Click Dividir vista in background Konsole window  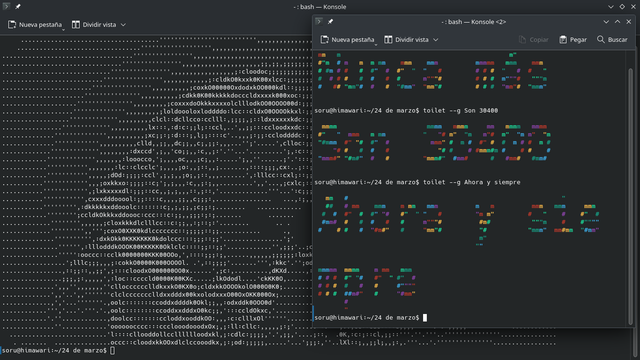pyautogui.click(x=94, y=25)
